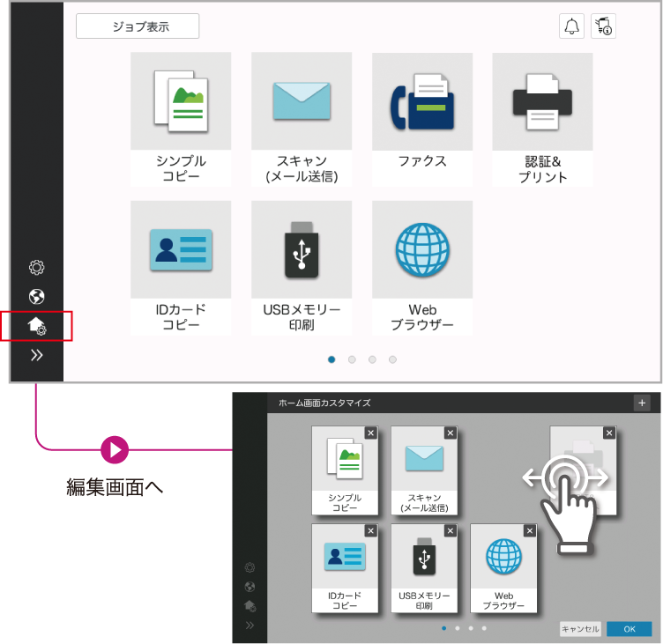Open the device information icon beside bell
The width and height of the screenshot is (663, 644).
604,26
